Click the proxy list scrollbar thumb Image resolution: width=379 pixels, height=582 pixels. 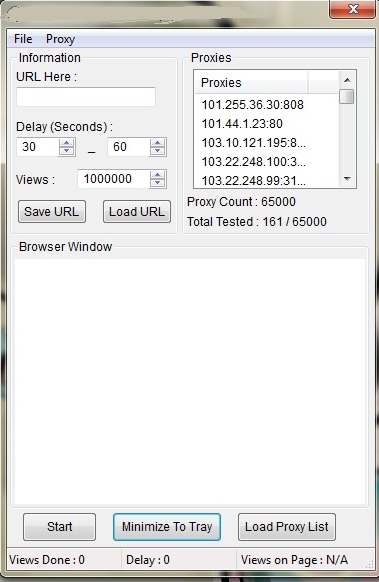pyautogui.click(x=347, y=97)
